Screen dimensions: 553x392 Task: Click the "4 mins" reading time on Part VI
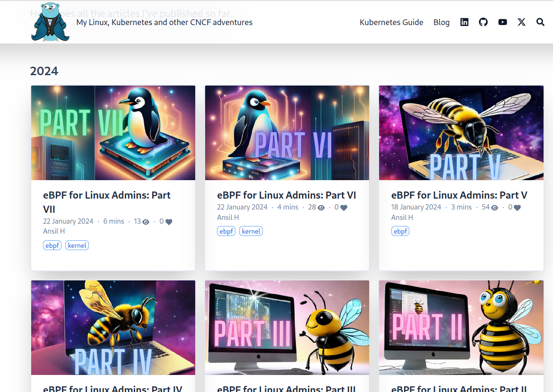[x=288, y=207]
